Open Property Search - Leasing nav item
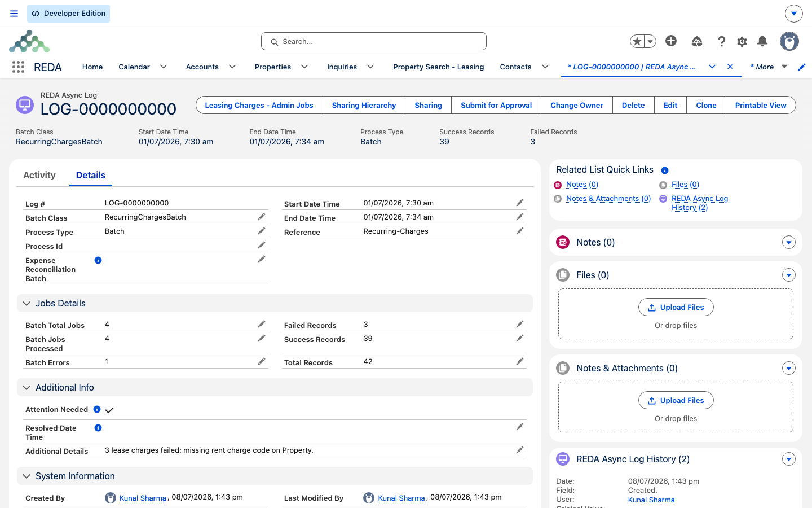The width and height of the screenshot is (812, 508). click(x=439, y=67)
